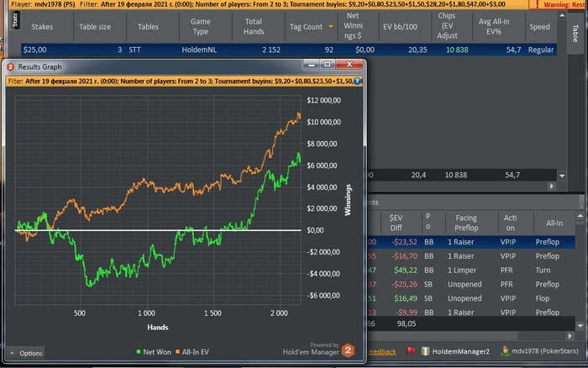Click the red flag status icon
The width and height of the screenshot is (588, 368).
(411, 350)
